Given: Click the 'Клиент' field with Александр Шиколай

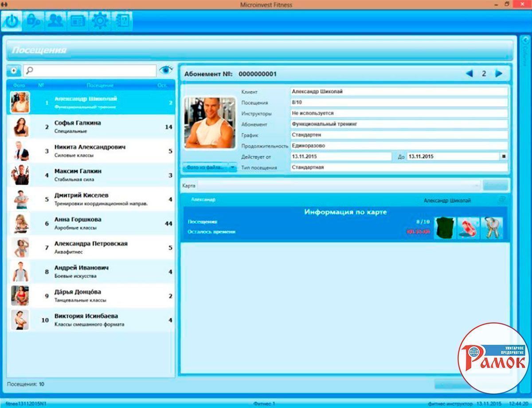Looking at the screenshot, I should pos(399,92).
